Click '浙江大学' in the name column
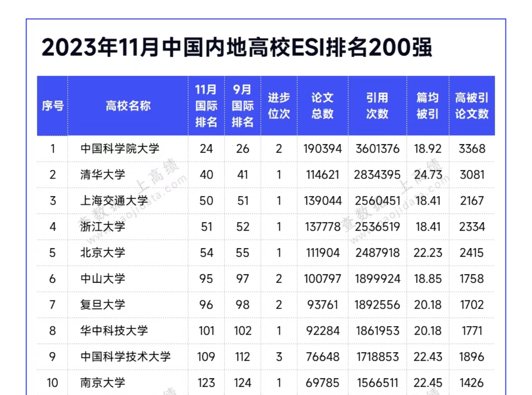The height and width of the screenshot is (395, 532). [x=103, y=226]
